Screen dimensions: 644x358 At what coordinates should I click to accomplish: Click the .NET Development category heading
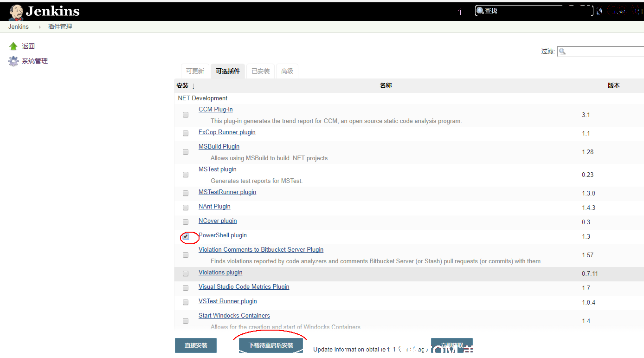coord(202,98)
